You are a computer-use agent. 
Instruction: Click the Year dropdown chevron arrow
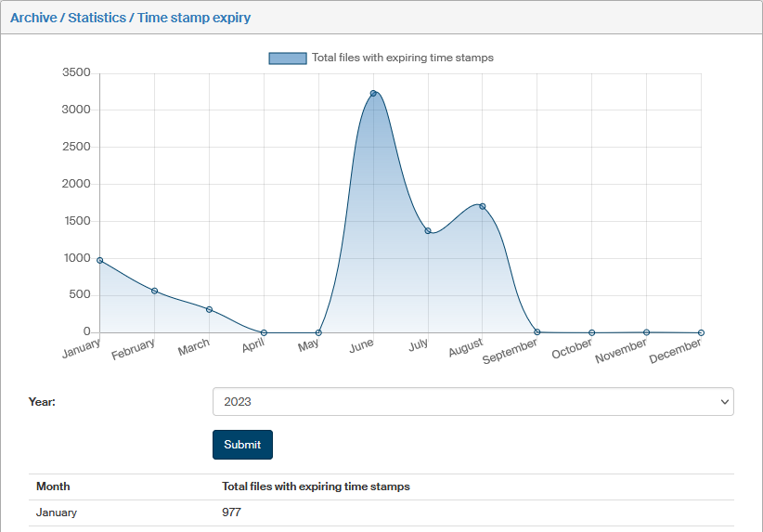coord(724,402)
